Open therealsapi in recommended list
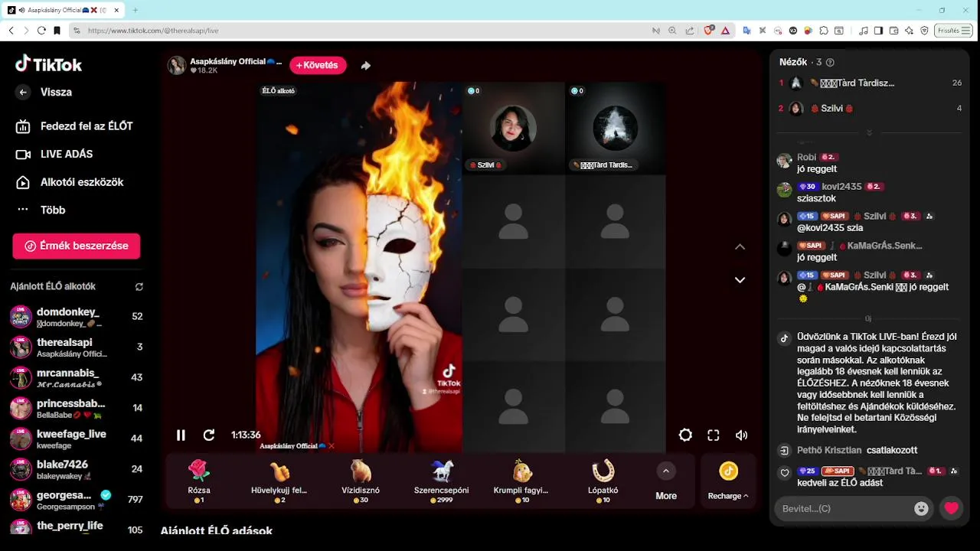Viewport: 980px width, 551px height. [77, 347]
